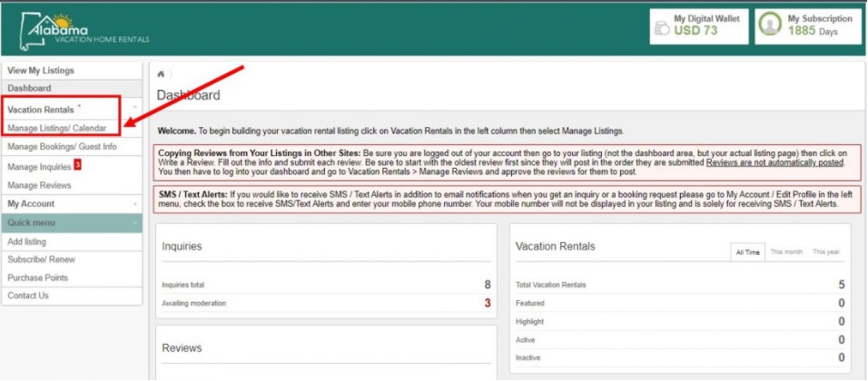Click Purchase Points in the Quick menu
The image size is (868, 381).
point(39,278)
